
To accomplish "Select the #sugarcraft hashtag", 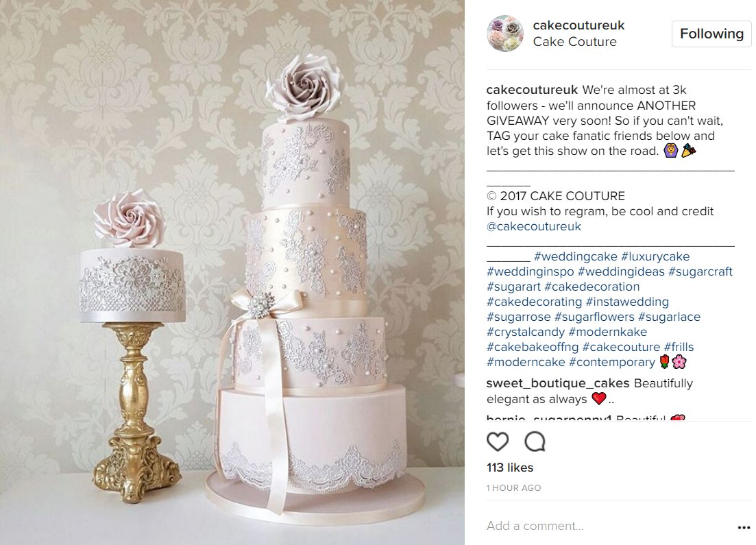I will [700, 271].
